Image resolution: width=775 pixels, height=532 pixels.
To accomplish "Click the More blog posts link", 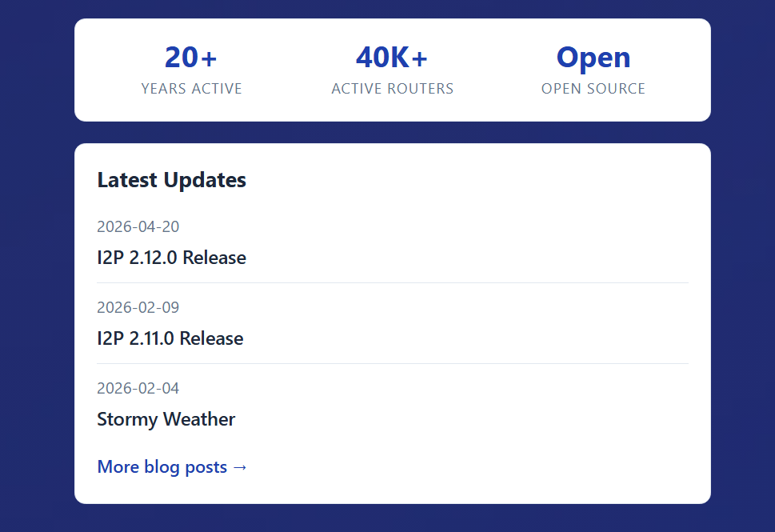I will [162, 467].
